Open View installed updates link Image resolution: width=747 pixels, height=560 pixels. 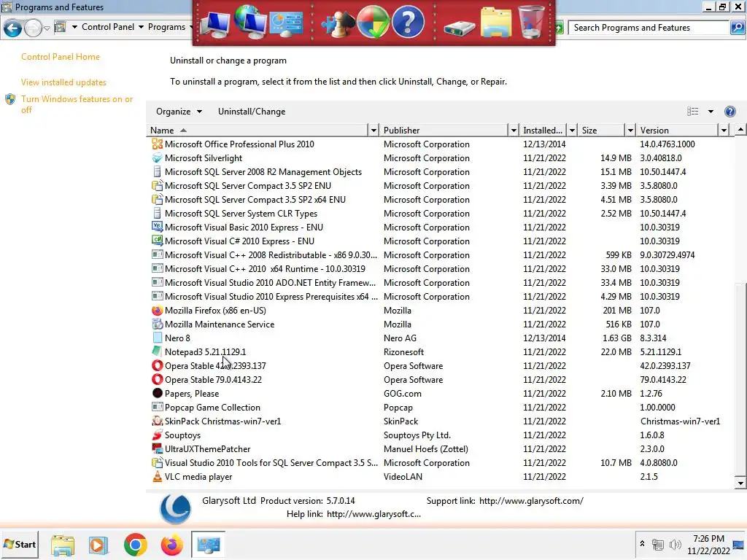click(x=63, y=82)
